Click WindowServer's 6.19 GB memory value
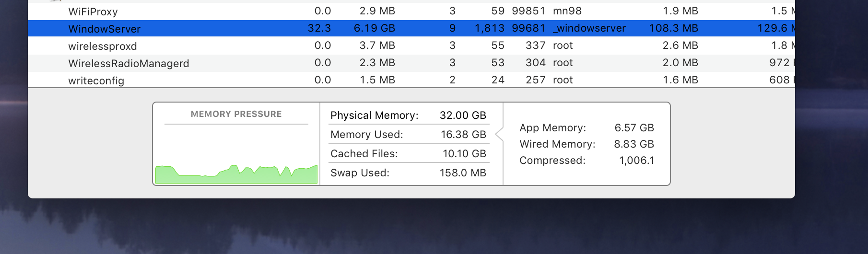 pyautogui.click(x=375, y=28)
